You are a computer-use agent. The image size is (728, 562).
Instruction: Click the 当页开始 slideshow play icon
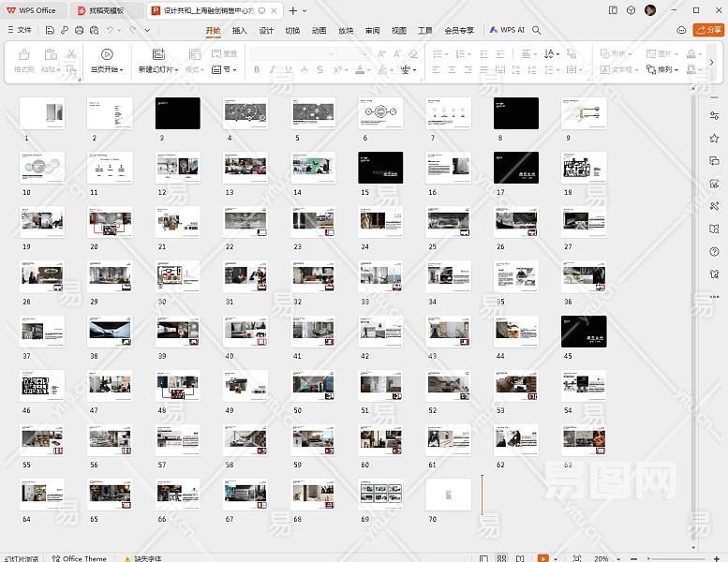[x=106, y=54]
